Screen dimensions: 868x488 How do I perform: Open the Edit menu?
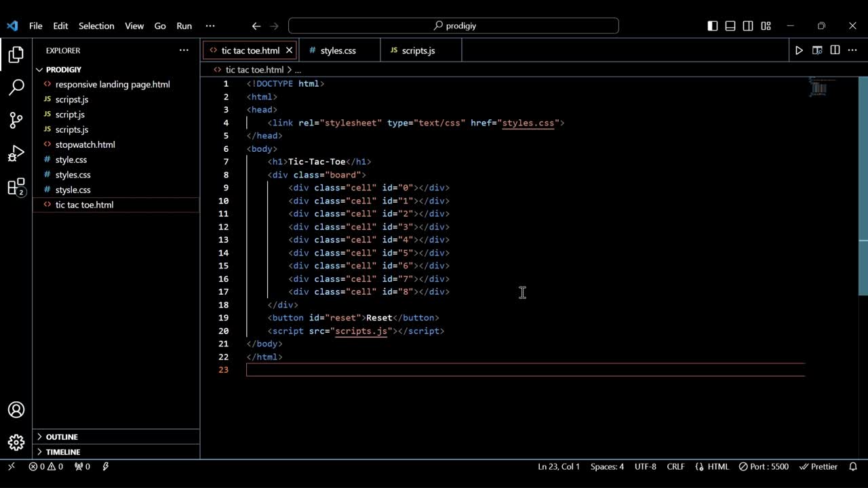coord(61,26)
